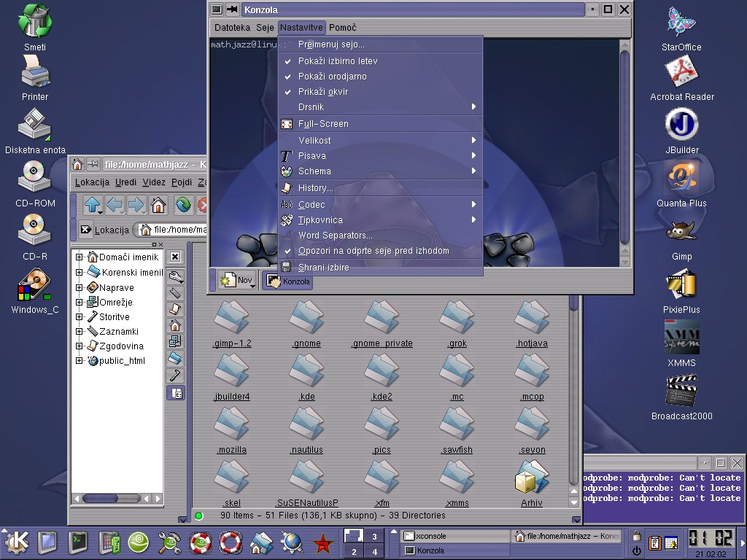Choose Shrani izbire menu entry
This screenshot has width=747, height=560.
click(x=380, y=268)
